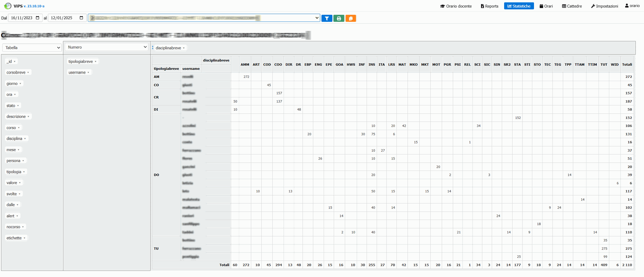Open the Tabella renderer dropdown
Viewport: 644px width, 277px height.
point(32,48)
